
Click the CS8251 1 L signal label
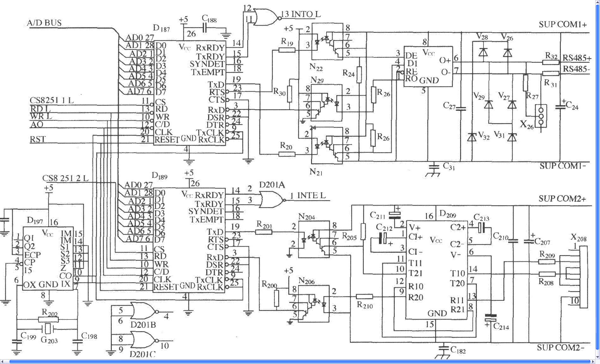51,100
